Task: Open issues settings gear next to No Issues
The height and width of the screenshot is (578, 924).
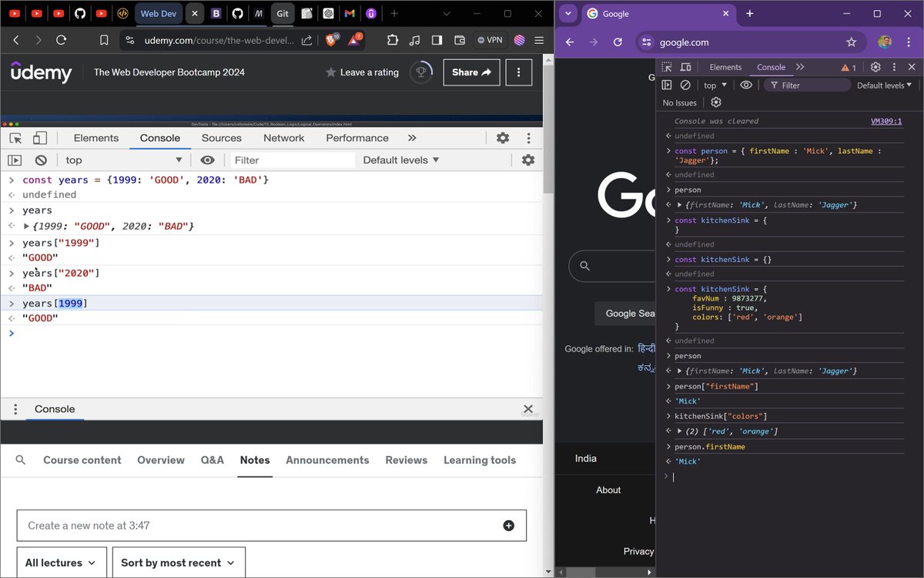Action: point(716,102)
